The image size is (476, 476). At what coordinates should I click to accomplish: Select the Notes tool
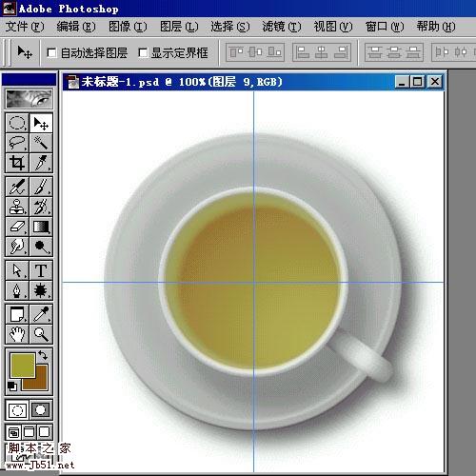(x=17, y=314)
